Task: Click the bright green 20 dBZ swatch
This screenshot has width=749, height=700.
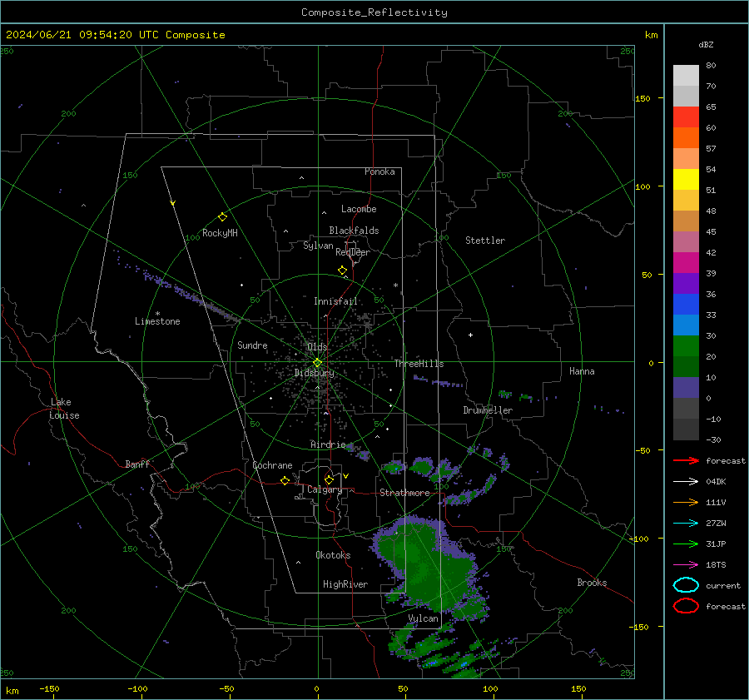Action: (686, 346)
